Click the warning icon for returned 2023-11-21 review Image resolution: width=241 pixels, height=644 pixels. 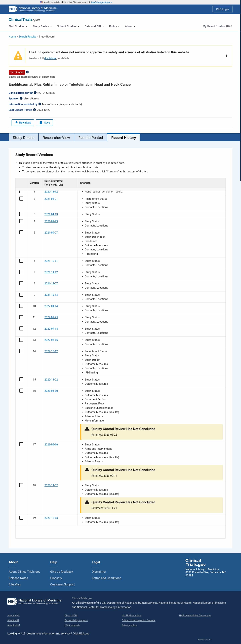coord(87,502)
